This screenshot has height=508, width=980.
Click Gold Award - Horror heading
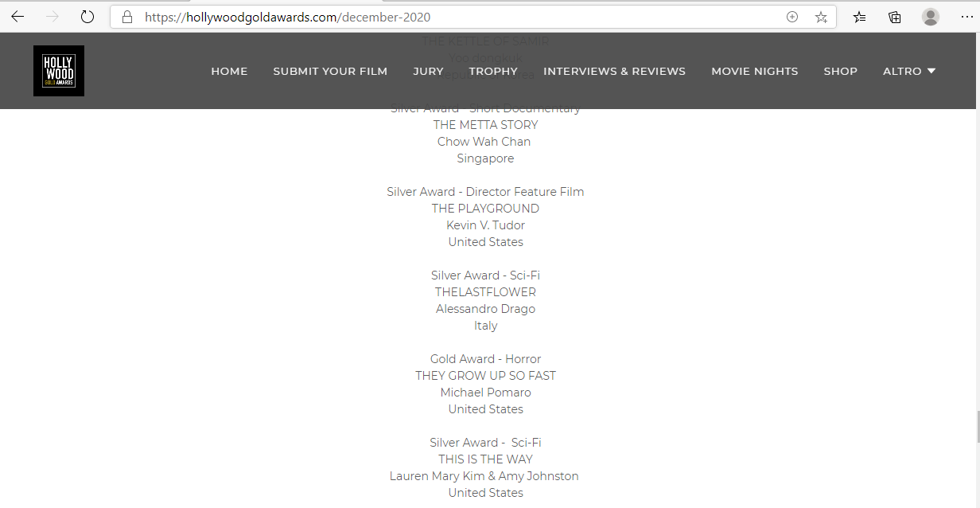[485, 359]
